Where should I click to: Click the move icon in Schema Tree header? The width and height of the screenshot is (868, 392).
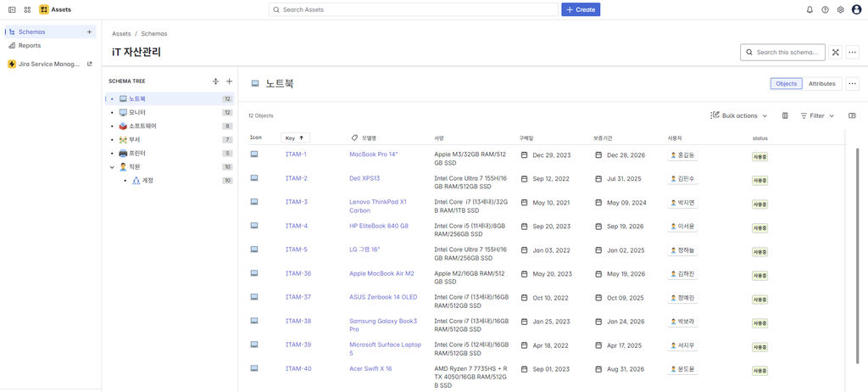pos(216,81)
